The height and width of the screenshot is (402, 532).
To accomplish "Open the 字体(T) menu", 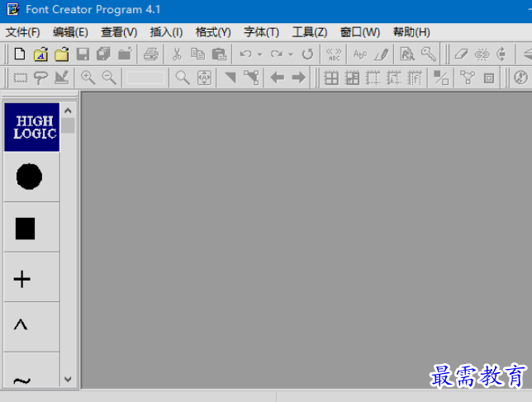I will coord(261,32).
